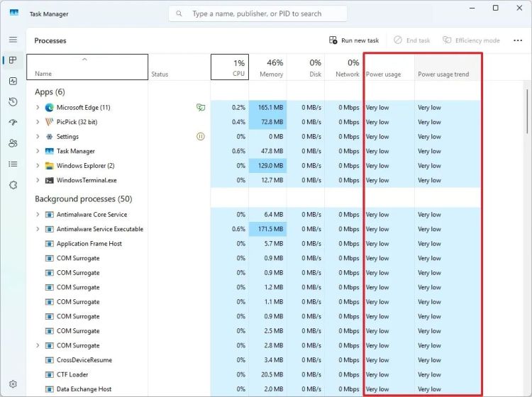Expand the Antimalware Core Service entry
This screenshot has width=532, height=397.
click(38, 215)
